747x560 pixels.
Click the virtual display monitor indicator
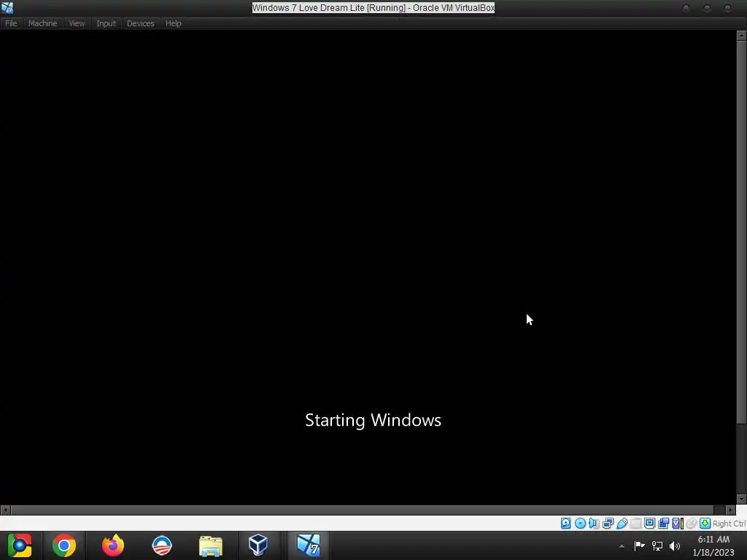click(x=649, y=524)
